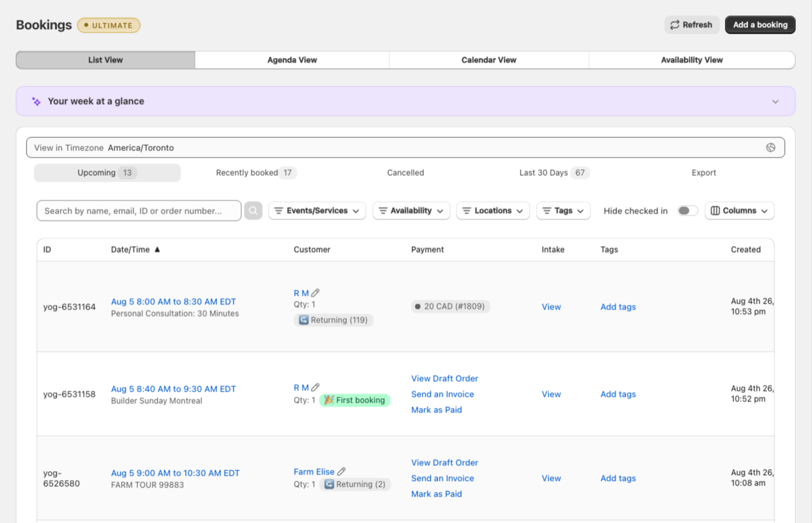The height and width of the screenshot is (523, 812).
Task: Select the Recently booked tab
Action: click(256, 172)
